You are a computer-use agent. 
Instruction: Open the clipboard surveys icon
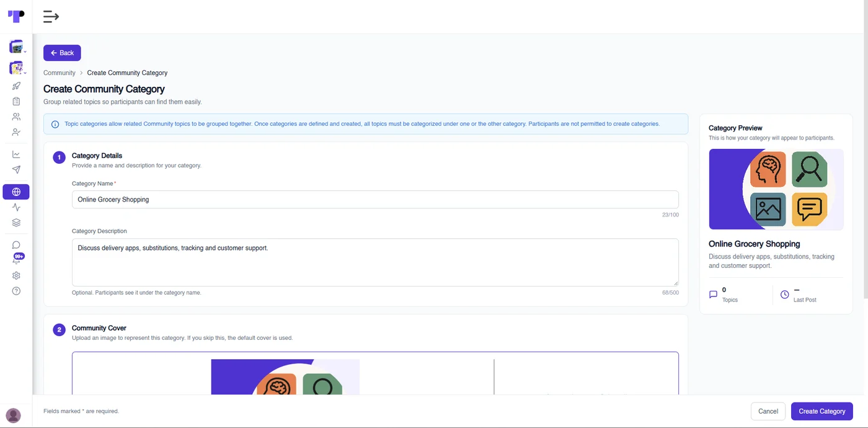click(16, 101)
